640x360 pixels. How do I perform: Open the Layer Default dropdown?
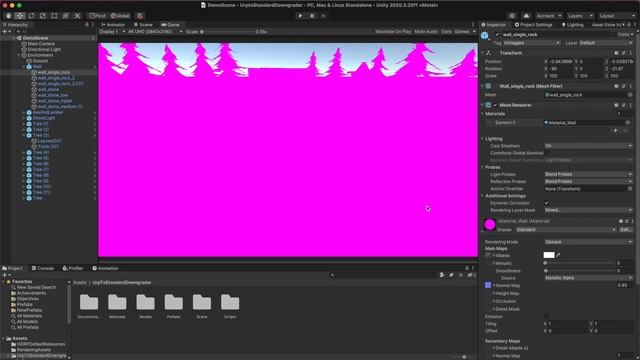(x=606, y=43)
